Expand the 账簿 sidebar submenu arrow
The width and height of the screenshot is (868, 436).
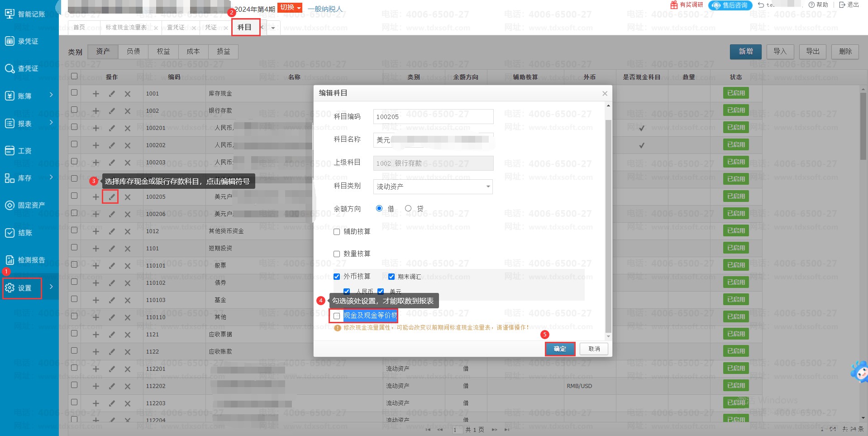pyautogui.click(x=51, y=95)
